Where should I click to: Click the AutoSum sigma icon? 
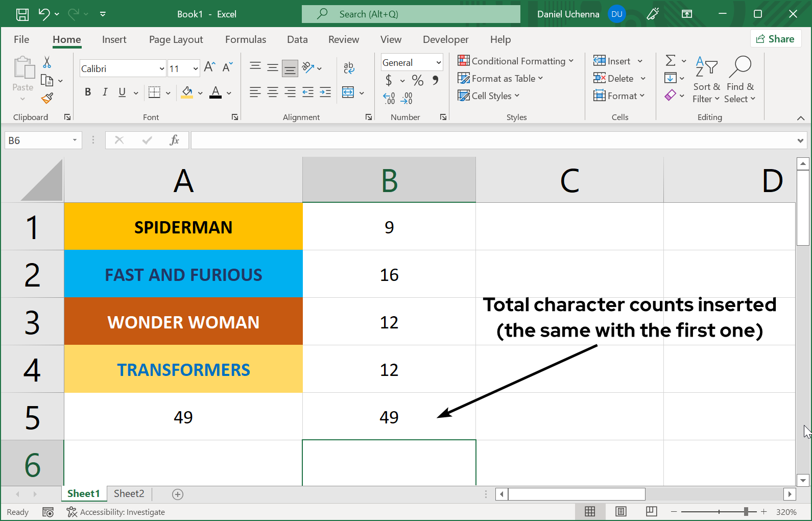(671, 61)
